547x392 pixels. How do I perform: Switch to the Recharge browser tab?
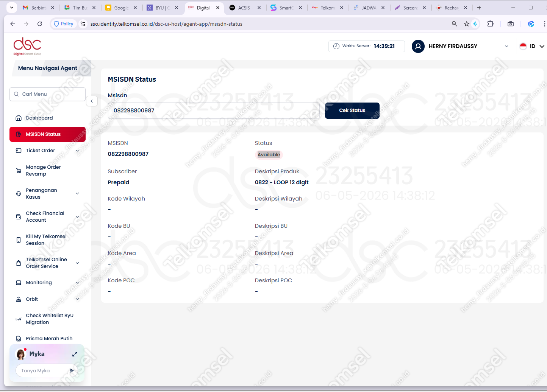click(x=451, y=8)
